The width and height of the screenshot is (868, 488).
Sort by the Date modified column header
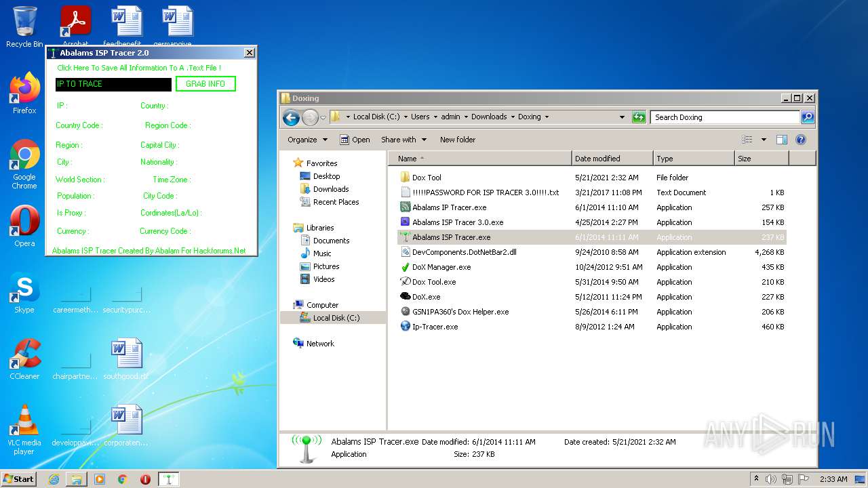(x=613, y=159)
